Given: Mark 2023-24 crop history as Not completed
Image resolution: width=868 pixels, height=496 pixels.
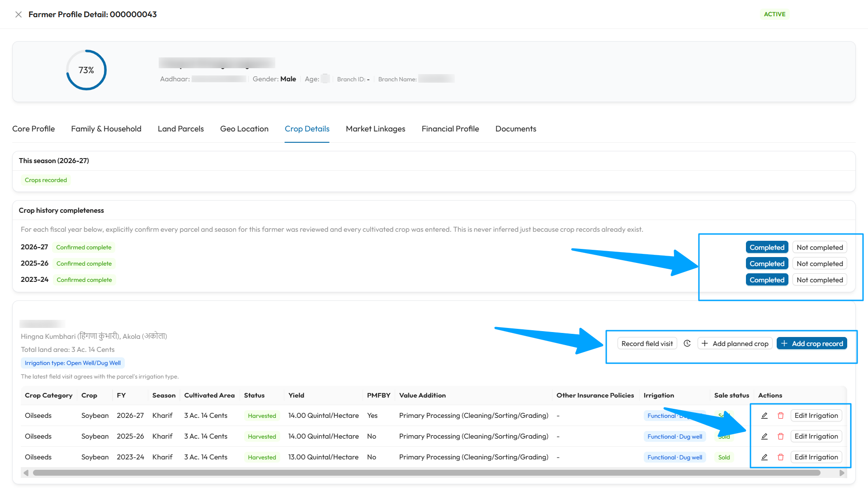Looking at the screenshot, I should point(820,280).
